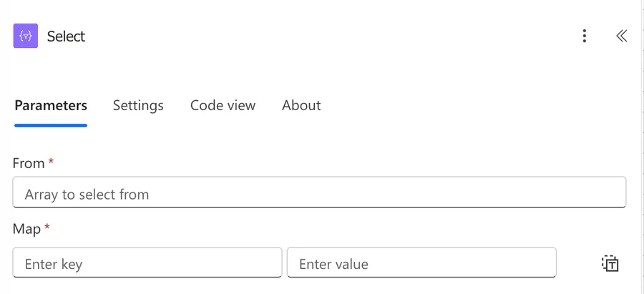The width and height of the screenshot is (644, 294).
Task: Click empty header space beside Select title
Action: (328, 36)
